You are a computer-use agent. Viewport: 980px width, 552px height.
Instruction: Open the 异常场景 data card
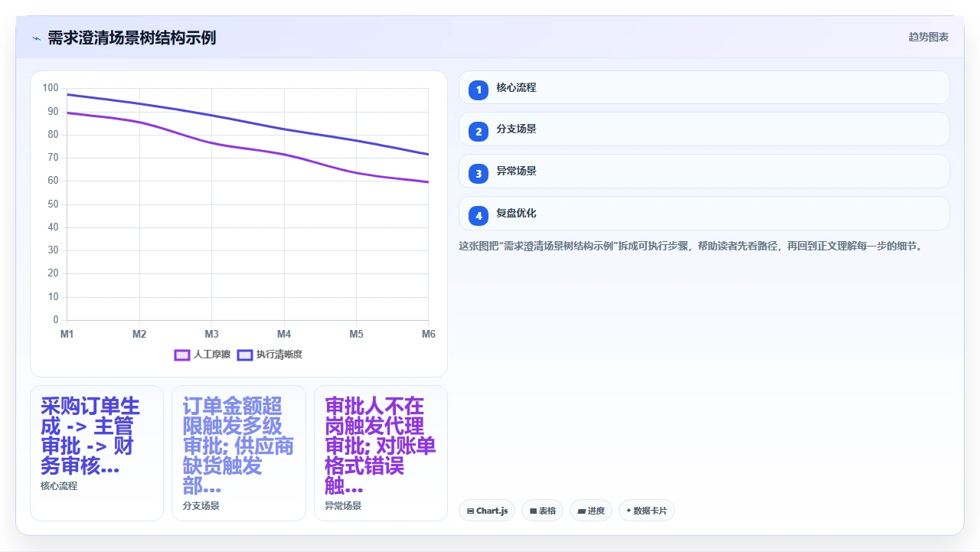[x=381, y=453]
